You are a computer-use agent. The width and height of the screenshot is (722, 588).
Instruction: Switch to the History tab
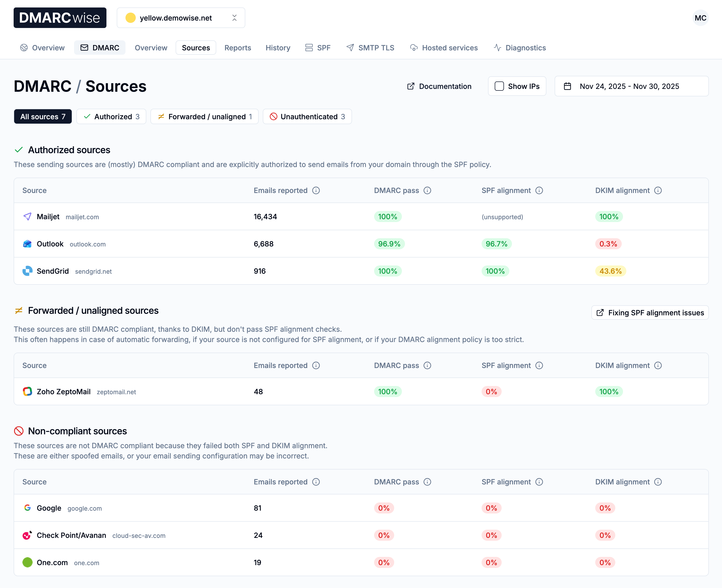[277, 48]
